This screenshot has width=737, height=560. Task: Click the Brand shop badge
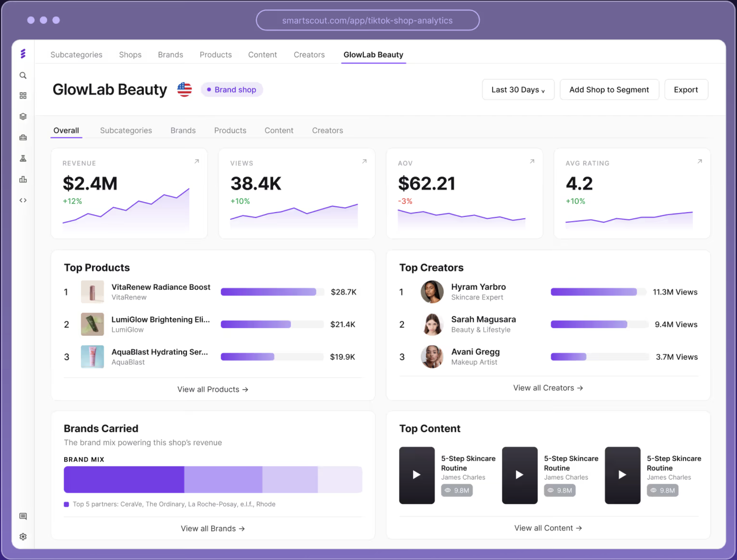tap(232, 90)
